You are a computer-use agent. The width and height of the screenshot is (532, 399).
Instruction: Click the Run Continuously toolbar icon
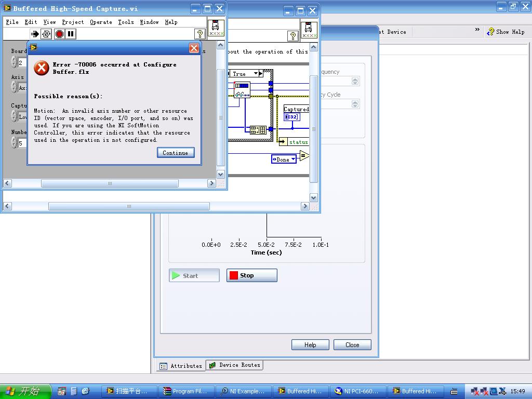click(46, 34)
